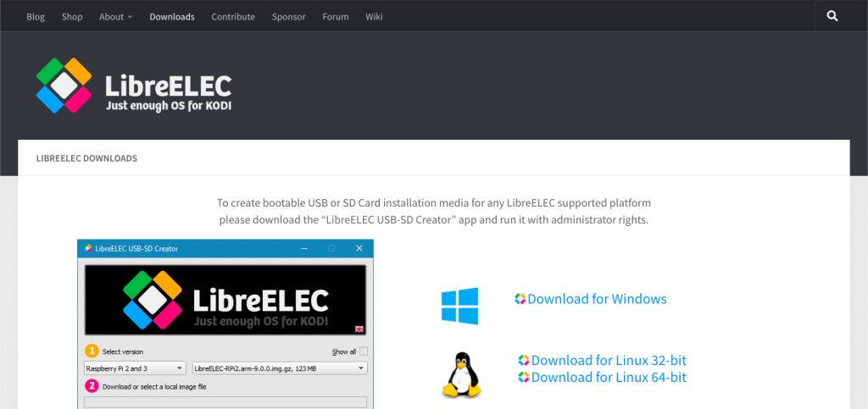Click the Windows logo icon
The width and height of the screenshot is (868, 409).
click(459, 306)
